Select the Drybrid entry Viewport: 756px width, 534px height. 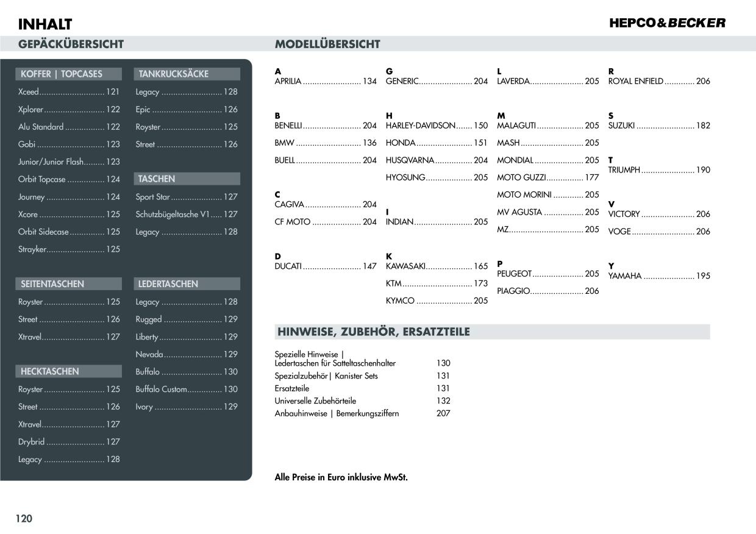tap(69, 442)
